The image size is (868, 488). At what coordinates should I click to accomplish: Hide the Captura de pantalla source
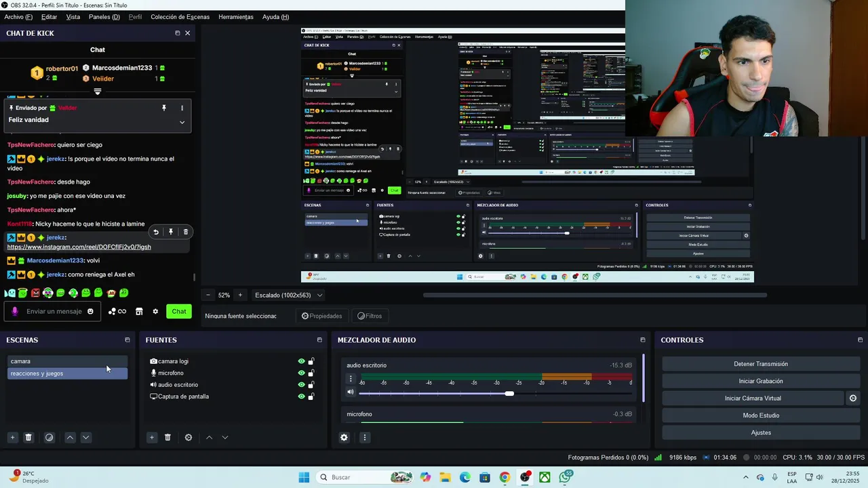pos(301,396)
